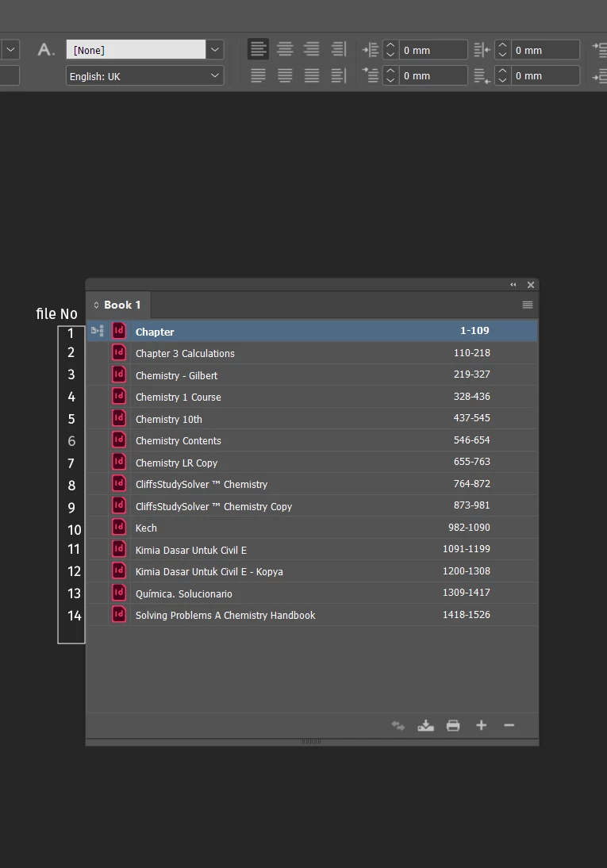Screen dimensions: 607x868
Task: Select Química. Solucionario document
Action: click(x=312, y=593)
